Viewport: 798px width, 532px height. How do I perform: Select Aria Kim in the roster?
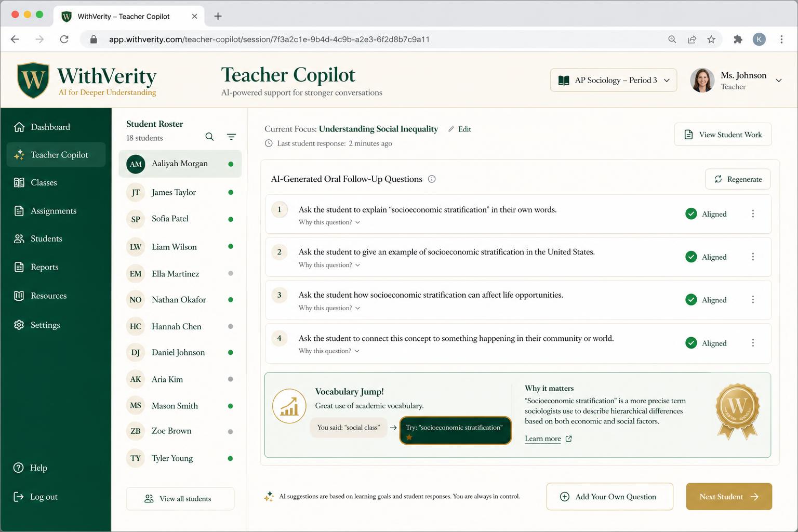pyautogui.click(x=180, y=379)
